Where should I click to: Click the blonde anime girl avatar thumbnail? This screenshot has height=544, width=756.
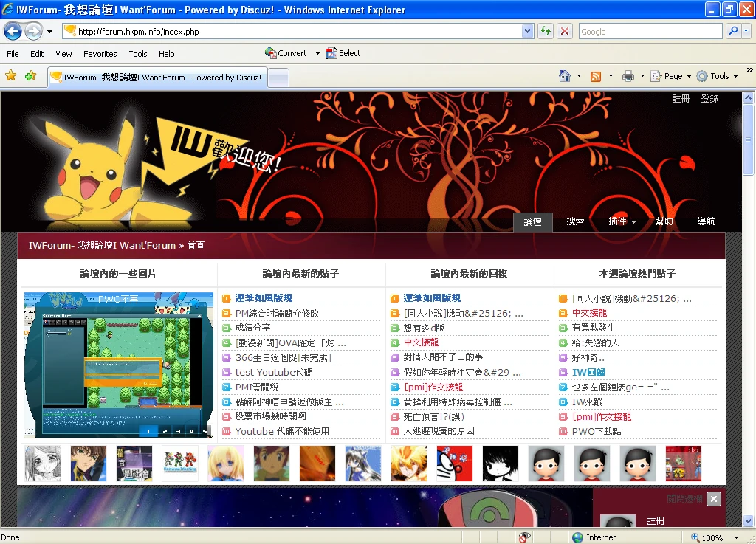(x=226, y=464)
